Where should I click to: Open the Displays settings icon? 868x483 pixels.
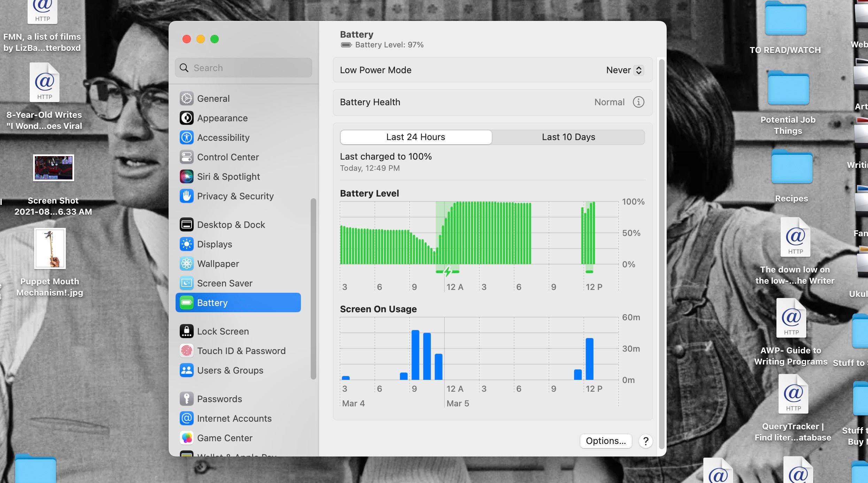pos(186,244)
